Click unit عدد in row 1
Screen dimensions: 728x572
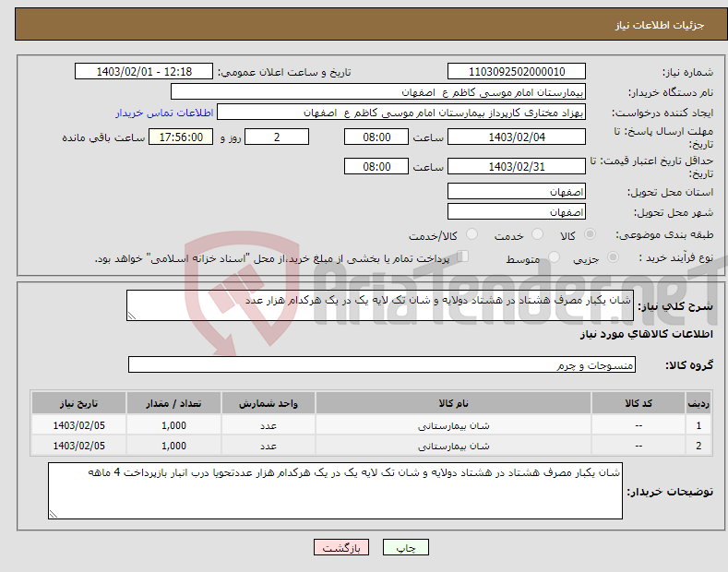tap(269, 425)
